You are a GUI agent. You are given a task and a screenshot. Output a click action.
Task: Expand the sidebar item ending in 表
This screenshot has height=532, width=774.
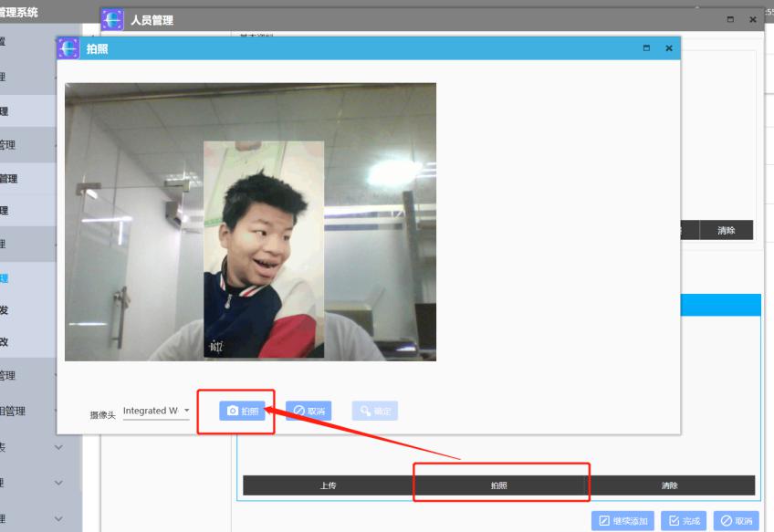click(x=58, y=447)
